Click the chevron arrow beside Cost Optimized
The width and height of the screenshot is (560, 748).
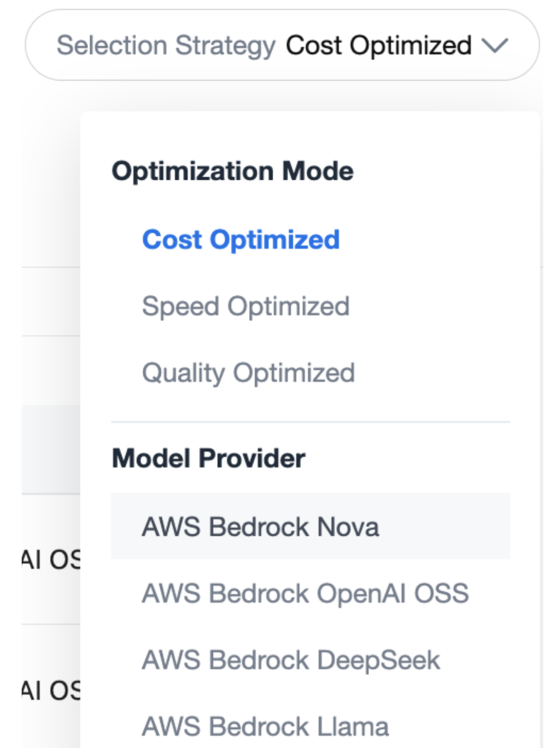495,46
